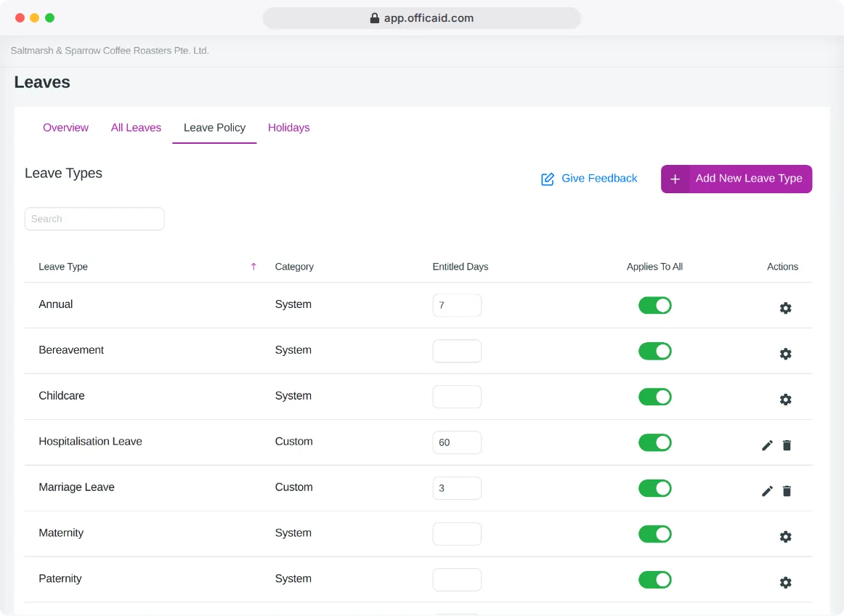Viewport: 844px width, 616px height.
Task: Click the Entitled Days column header
Action: tap(460, 267)
